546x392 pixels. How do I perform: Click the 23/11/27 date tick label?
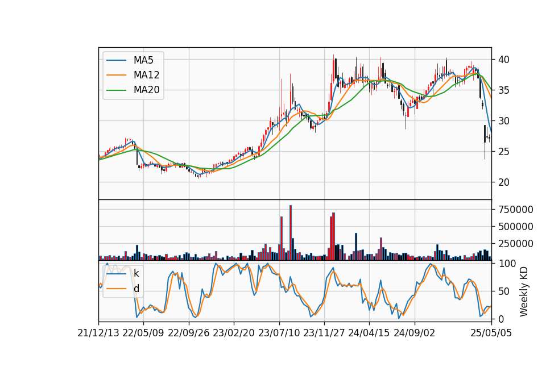pos(324,333)
